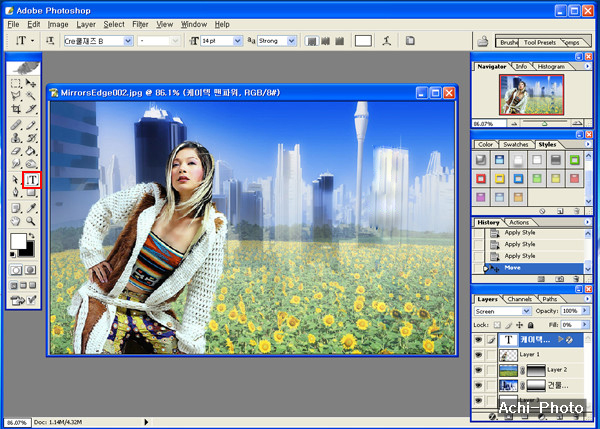Open the Filter menu
Image resolution: width=600 pixels, height=429 pixels.
pyautogui.click(x=140, y=24)
